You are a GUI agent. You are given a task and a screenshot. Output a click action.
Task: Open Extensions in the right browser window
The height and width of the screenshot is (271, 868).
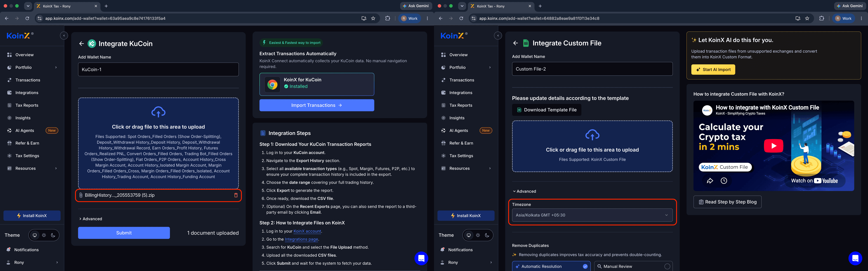[821, 19]
